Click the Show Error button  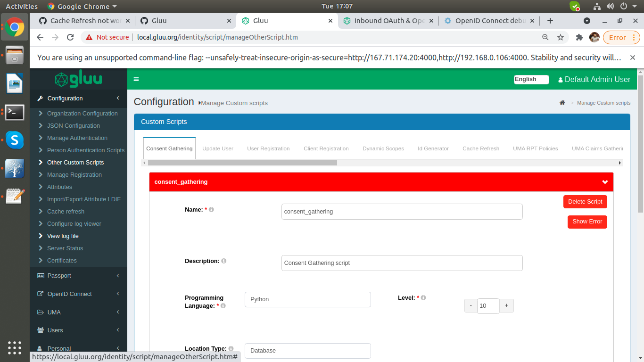(587, 222)
